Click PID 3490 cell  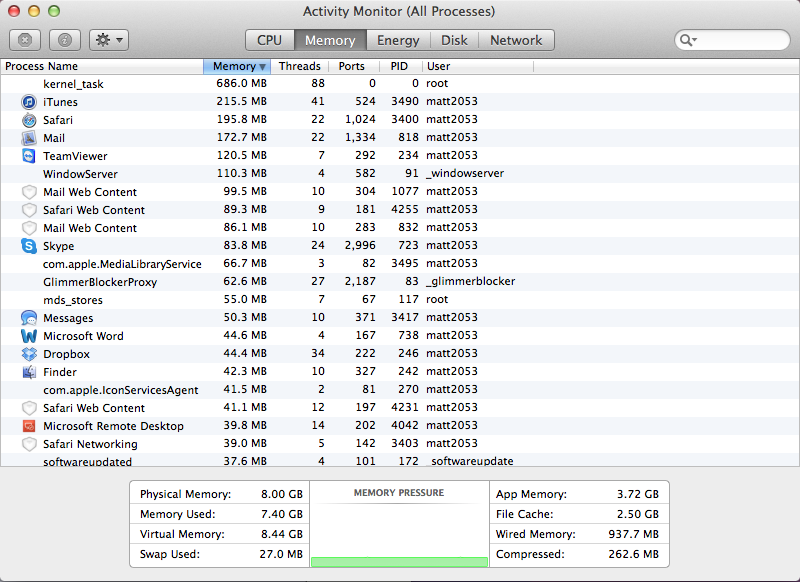(405, 101)
